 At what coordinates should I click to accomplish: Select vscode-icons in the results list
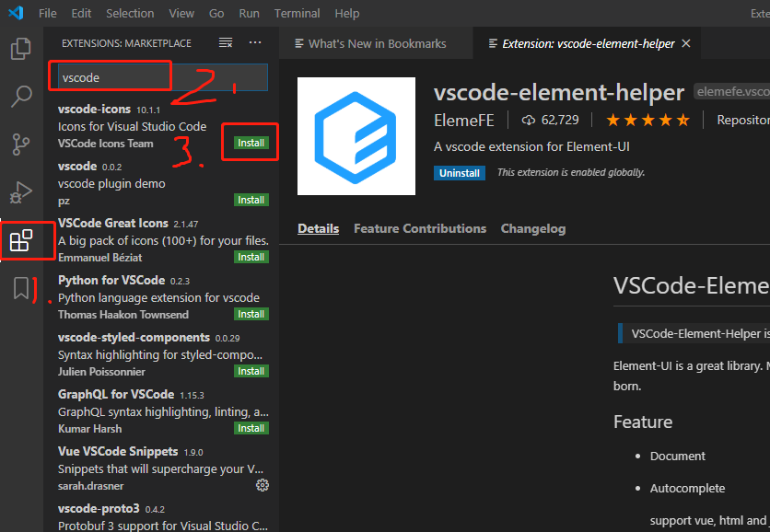click(x=161, y=126)
